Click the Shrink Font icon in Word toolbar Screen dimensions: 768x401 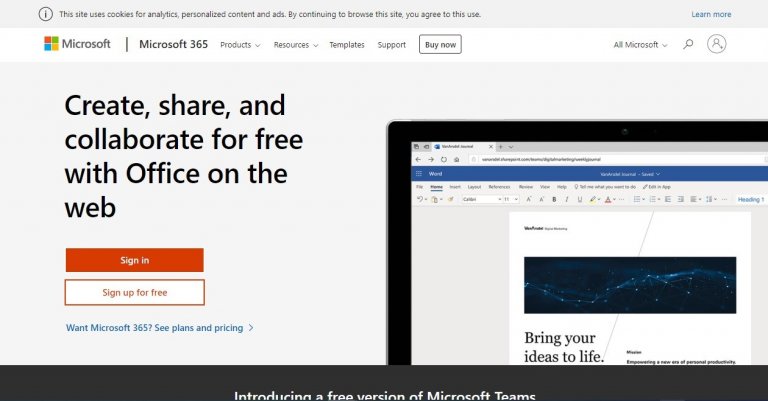click(x=542, y=199)
